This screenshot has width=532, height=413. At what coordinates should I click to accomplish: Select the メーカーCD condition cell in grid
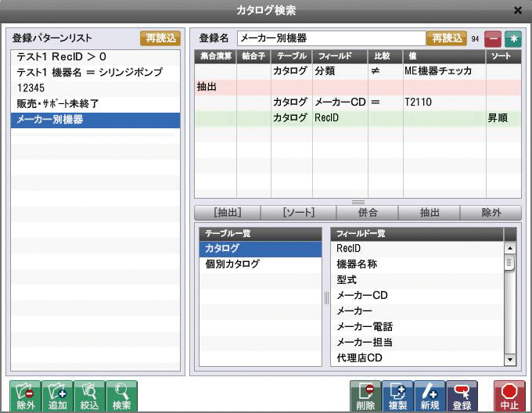click(340, 102)
